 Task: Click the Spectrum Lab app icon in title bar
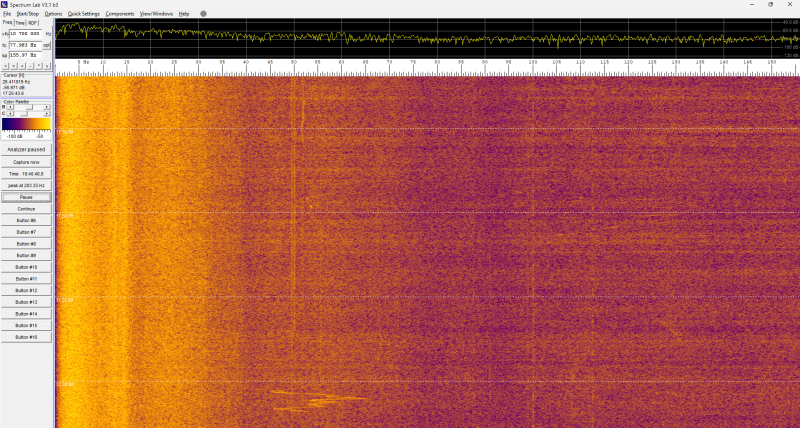click(5, 4)
